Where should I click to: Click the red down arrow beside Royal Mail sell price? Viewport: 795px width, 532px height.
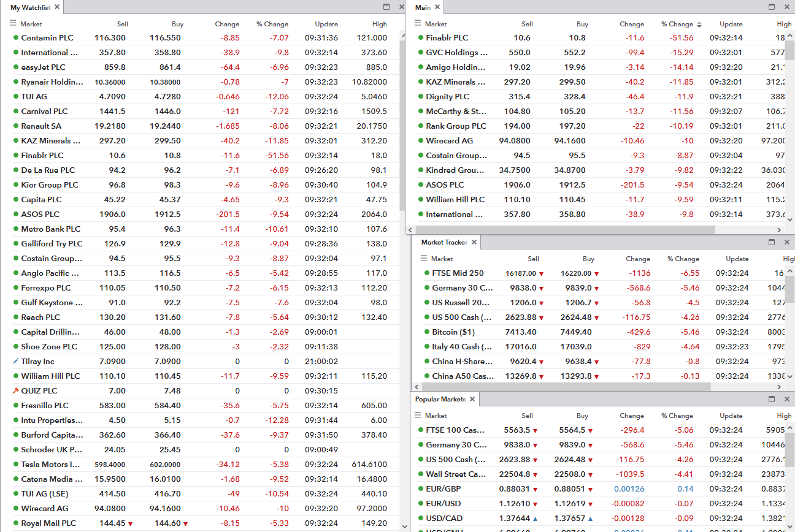pos(131,523)
